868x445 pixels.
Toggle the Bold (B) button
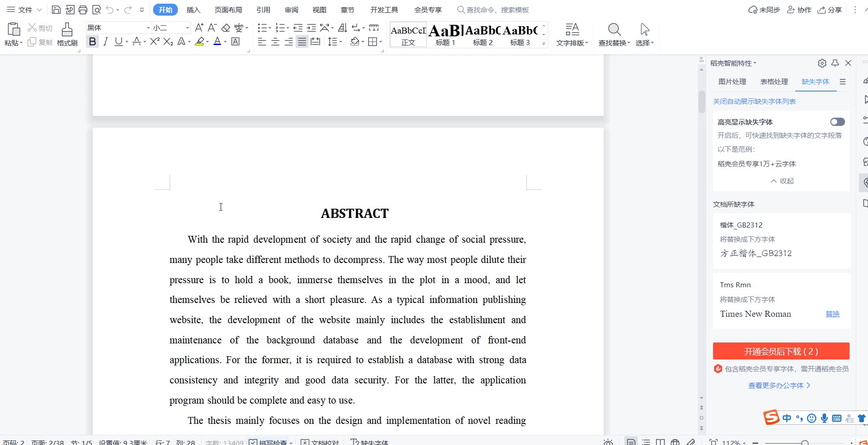[x=92, y=42]
